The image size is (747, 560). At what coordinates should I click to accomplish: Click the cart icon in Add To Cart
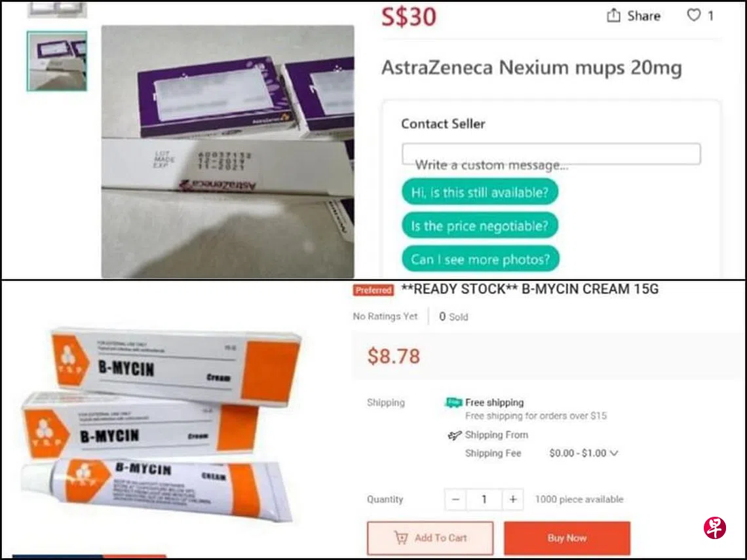point(401,538)
